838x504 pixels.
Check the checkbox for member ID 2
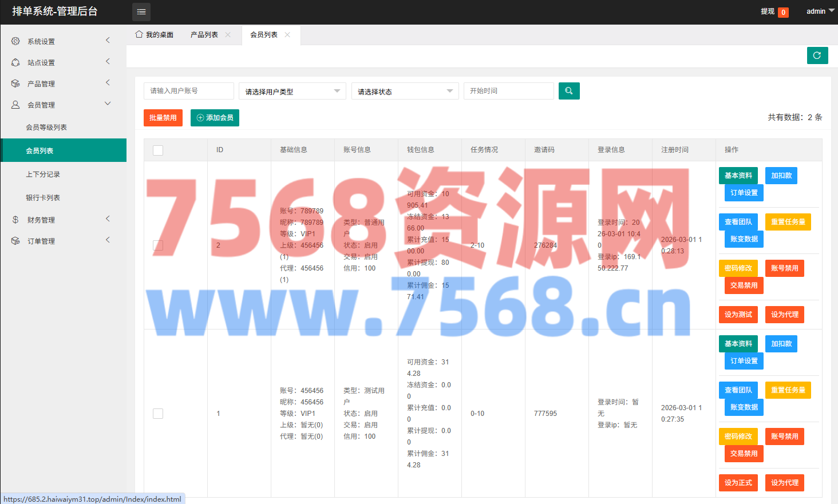158,245
